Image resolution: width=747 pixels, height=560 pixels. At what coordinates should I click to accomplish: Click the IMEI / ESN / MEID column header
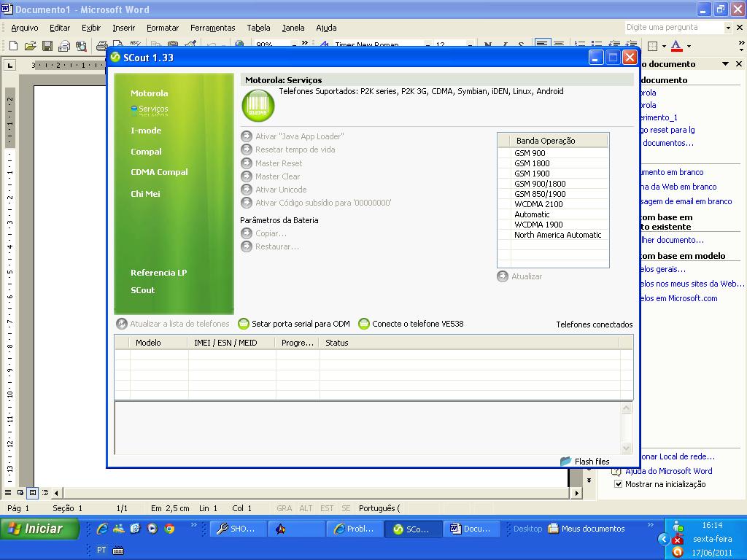[x=225, y=343]
